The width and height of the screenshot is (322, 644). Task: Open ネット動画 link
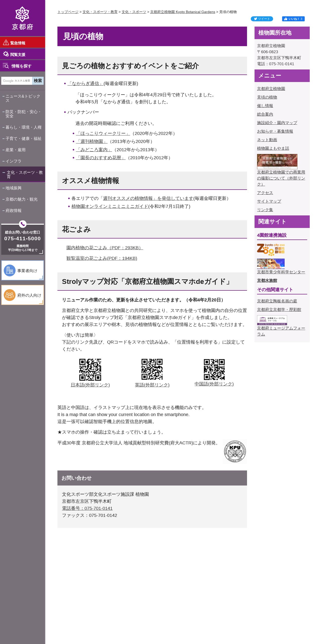(x=267, y=140)
